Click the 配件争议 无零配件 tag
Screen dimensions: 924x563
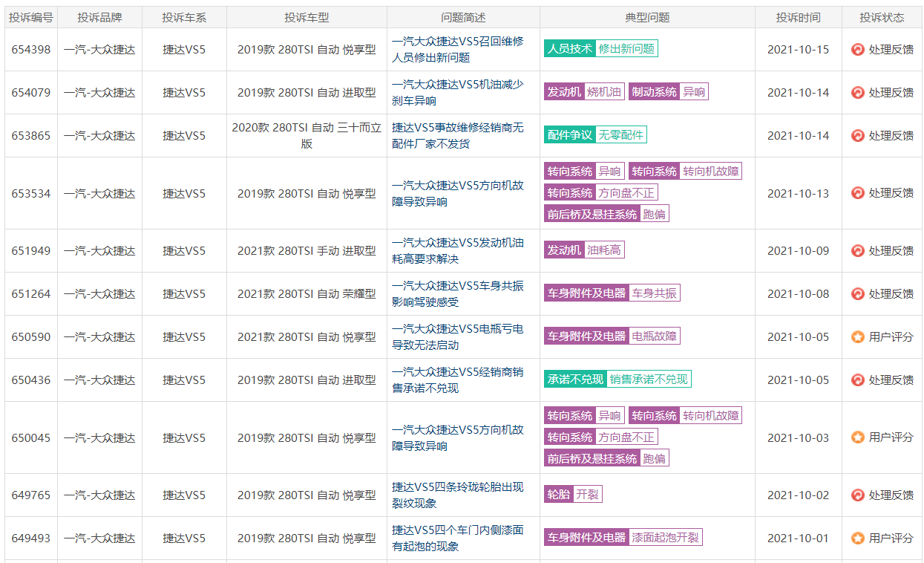[x=595, y=135]
